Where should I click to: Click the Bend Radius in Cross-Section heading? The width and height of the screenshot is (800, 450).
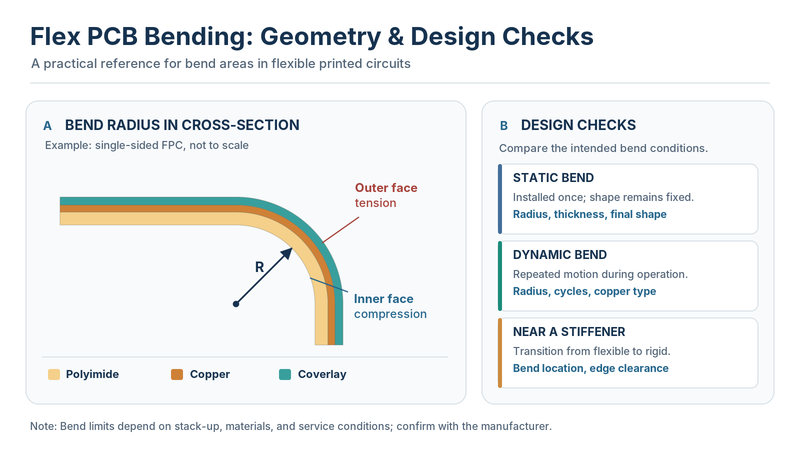[182, 125]
